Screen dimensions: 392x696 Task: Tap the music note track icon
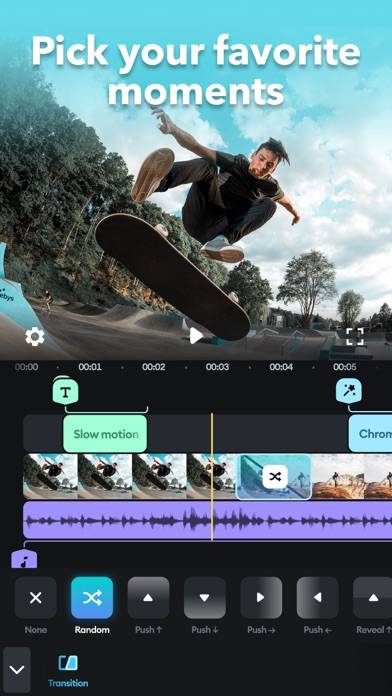24,559
